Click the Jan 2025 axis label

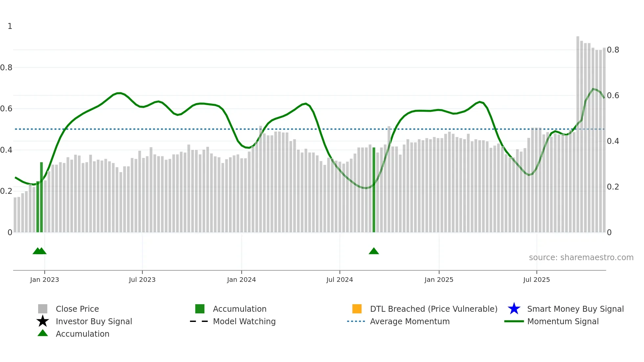439,280
